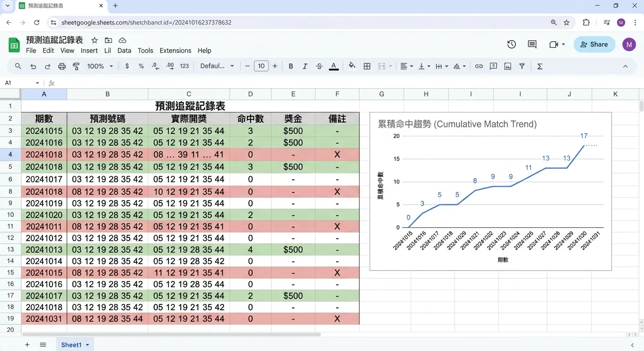
Task: Toggle strikethrough formatting
Action: pyautogui.click(x=319, y=66)
